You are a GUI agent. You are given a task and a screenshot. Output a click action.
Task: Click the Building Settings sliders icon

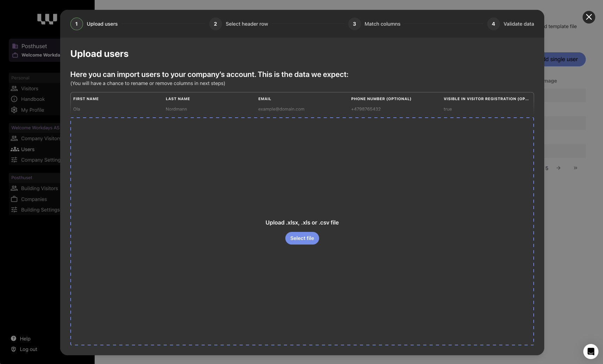(x=14, y=210)
